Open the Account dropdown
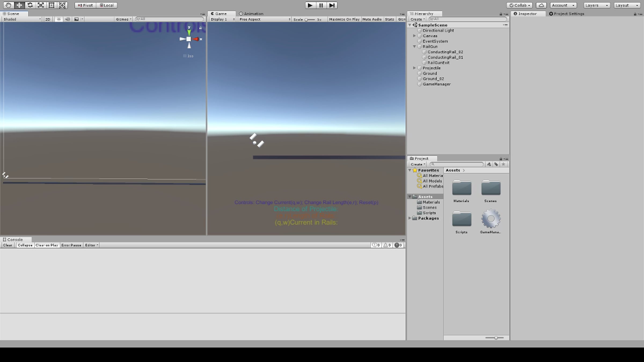Viewport: 644px width, 362px height. pyautogui.click(x=563, y=5)
